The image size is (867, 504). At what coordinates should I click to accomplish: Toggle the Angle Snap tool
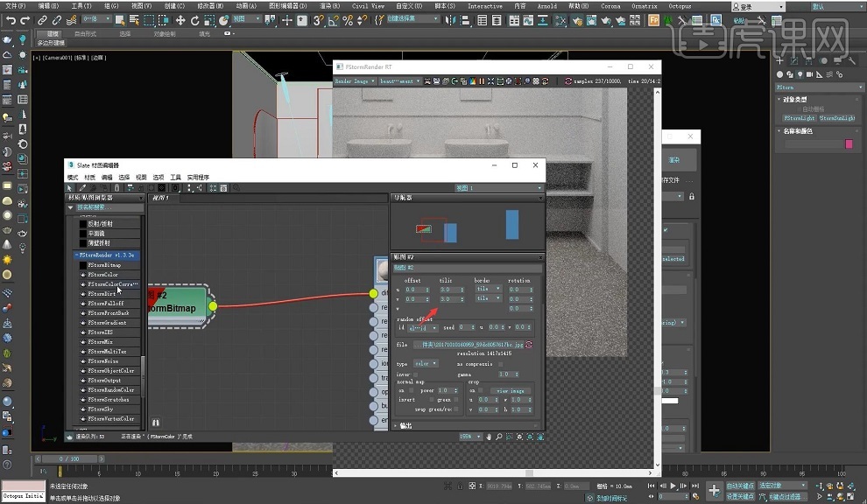coord(334,20)
